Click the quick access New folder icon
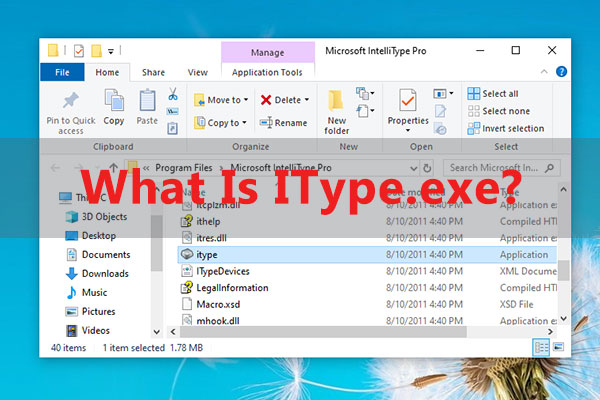 point(96,51)
